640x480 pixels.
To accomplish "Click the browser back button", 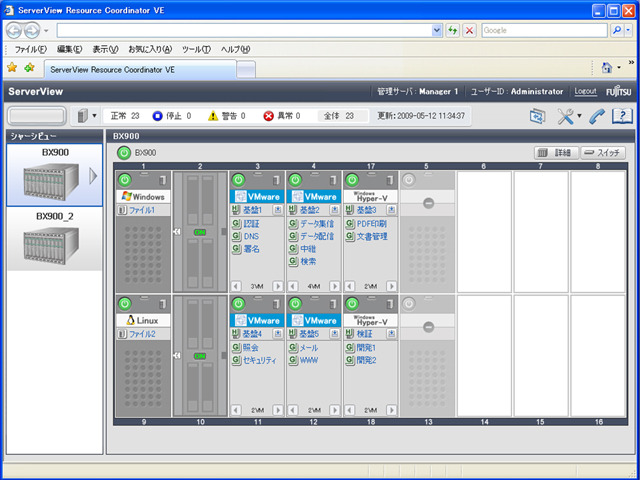I will point(14,31).
